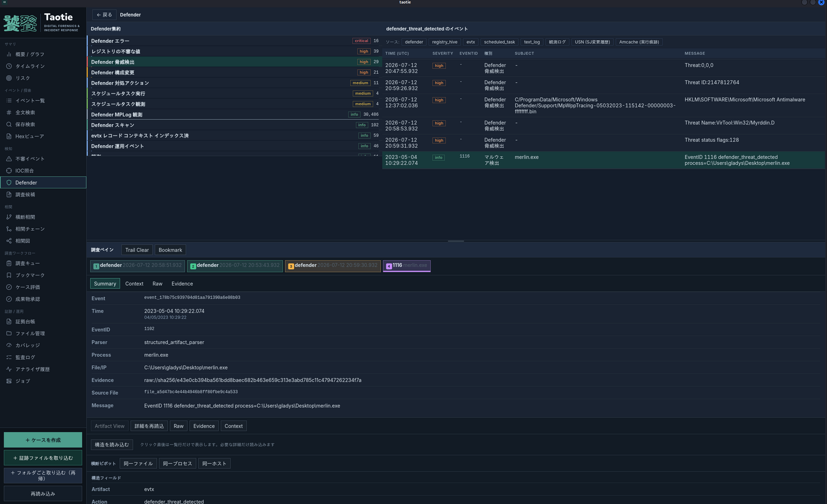
Task: Click the ＋ ケースを作成 button
Action: 43,440
